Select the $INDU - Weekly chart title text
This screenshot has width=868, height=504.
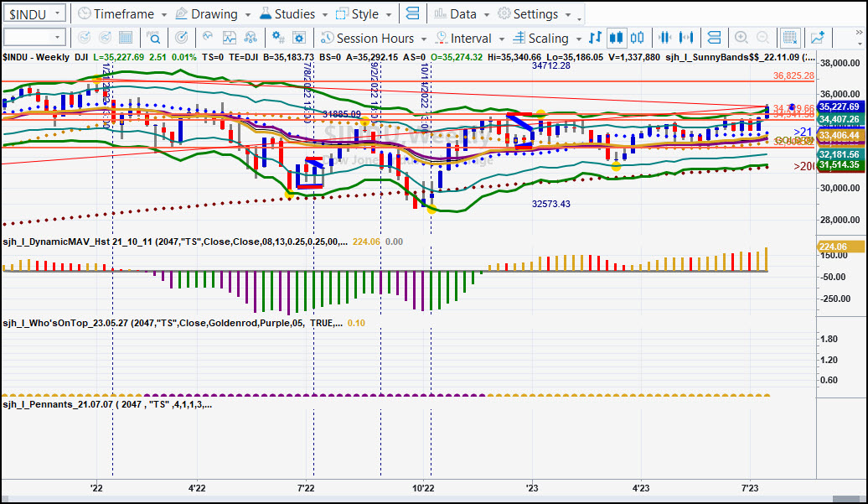click(x=36, y=57)
